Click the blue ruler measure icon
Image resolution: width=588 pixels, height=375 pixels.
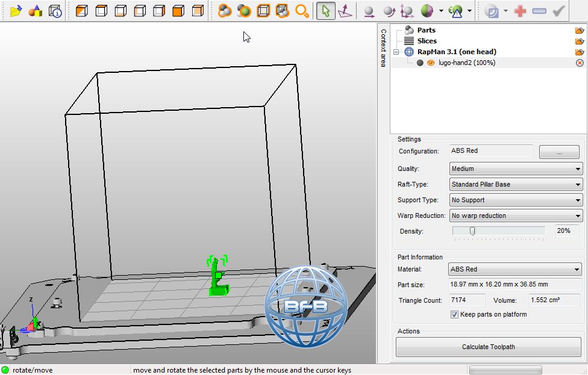[539, 11]
